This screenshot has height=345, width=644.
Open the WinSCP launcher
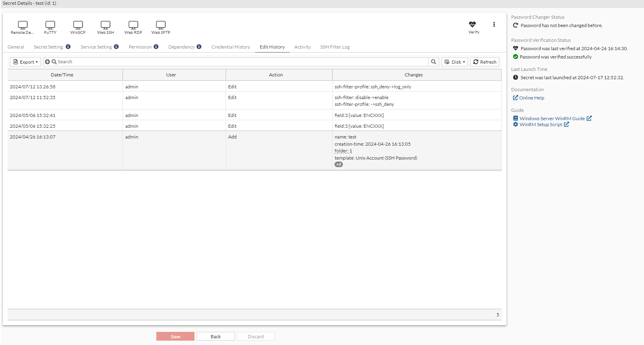pyautogui.click(x=78, y=25)
